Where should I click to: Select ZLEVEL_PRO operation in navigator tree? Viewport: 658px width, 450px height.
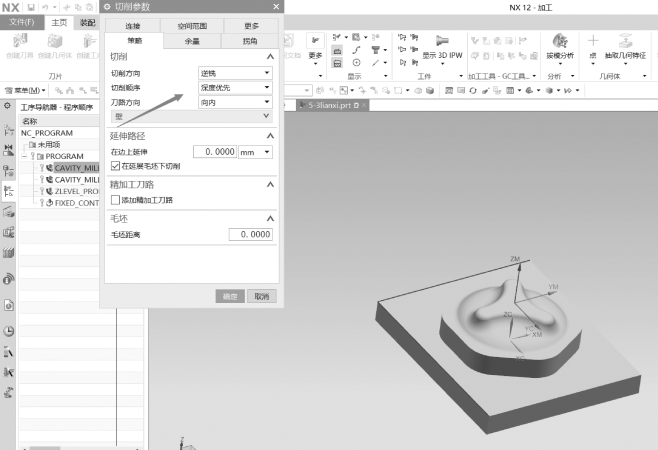[x=76, y=191]
